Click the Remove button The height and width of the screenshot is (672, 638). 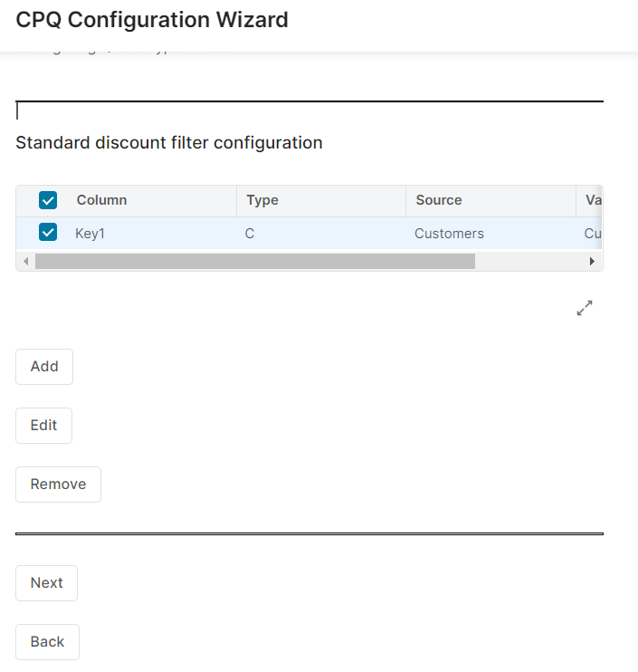[58, 485]
